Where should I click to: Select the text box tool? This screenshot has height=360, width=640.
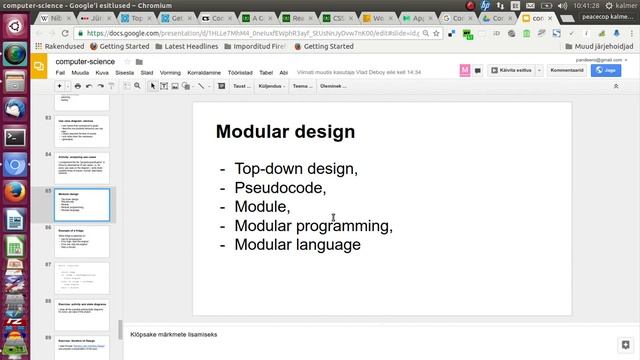(164, 86)
